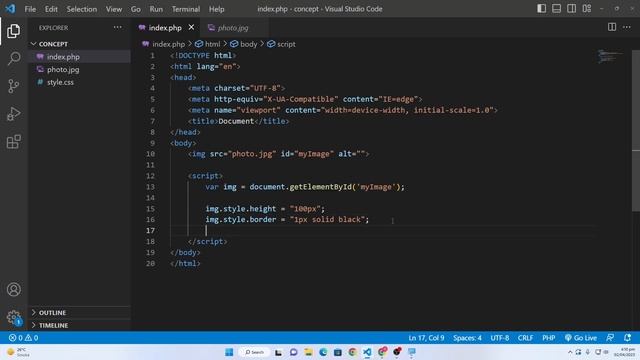
Task: Open File Explorer from the taskbar
Action: 308,352
